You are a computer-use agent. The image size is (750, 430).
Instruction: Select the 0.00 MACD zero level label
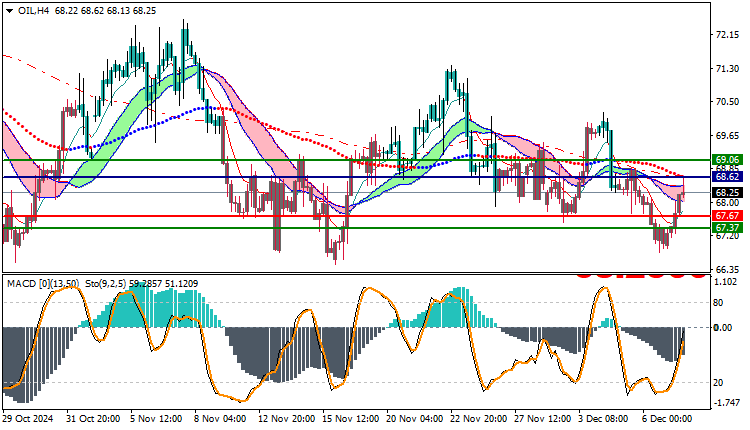(x=722, y=328)
